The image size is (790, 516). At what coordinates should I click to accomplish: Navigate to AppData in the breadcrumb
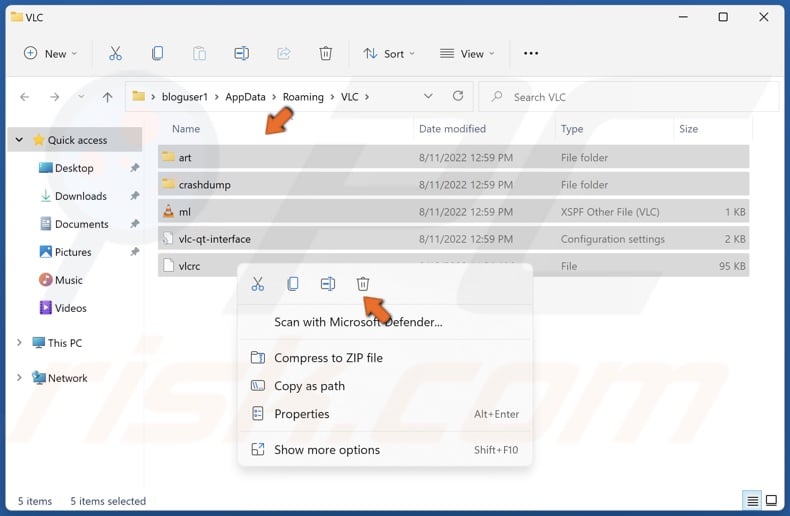[245, 97]
